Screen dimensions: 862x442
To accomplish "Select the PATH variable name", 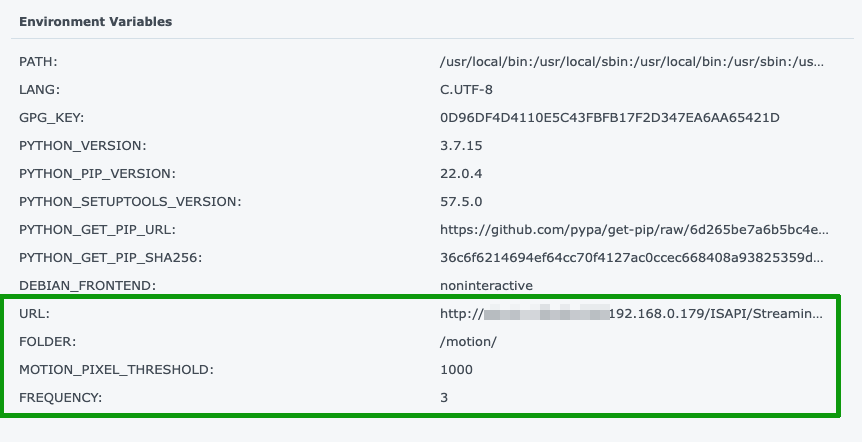I will pos(38,62).
